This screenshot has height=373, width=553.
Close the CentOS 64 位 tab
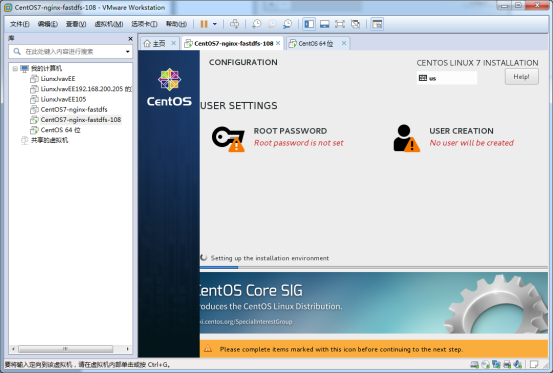tap(344, 43)
